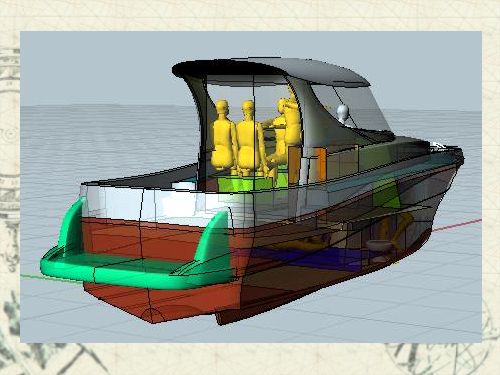Click the circular outline at the stern bottom
The height and width of the screenshot is (375, 500).
[x=152, y=315]
